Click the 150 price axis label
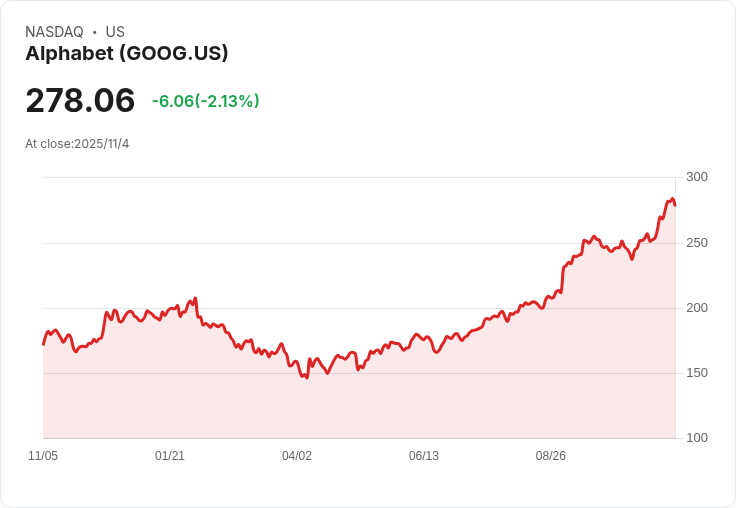This screenshot has width=736, height=508. pyautogui.click(x=697, y=373)
